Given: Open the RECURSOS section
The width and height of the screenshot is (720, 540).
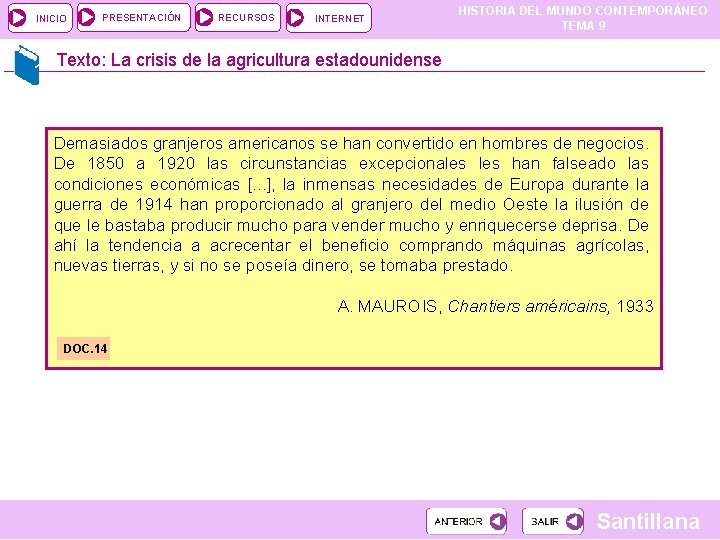Looking at the screenshot, I should 237,18.
